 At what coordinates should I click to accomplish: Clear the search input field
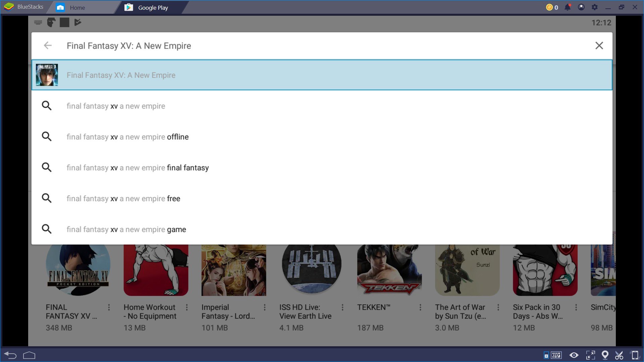coord(599,46)
